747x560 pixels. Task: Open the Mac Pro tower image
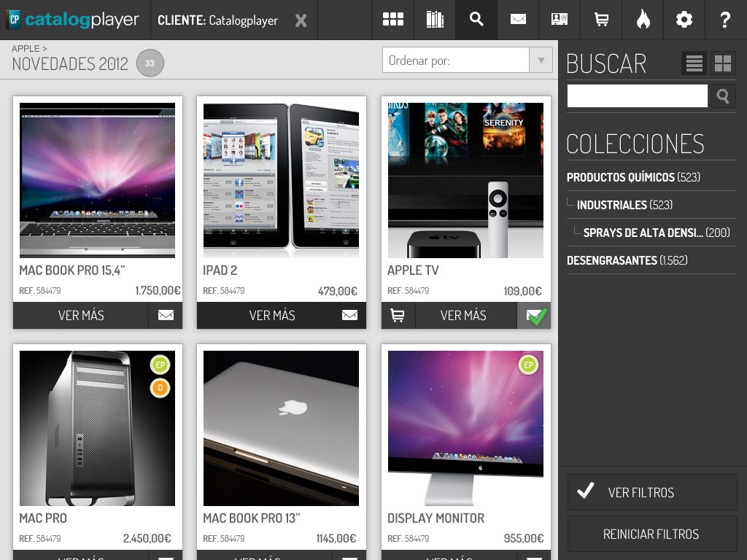pos(97,428)
